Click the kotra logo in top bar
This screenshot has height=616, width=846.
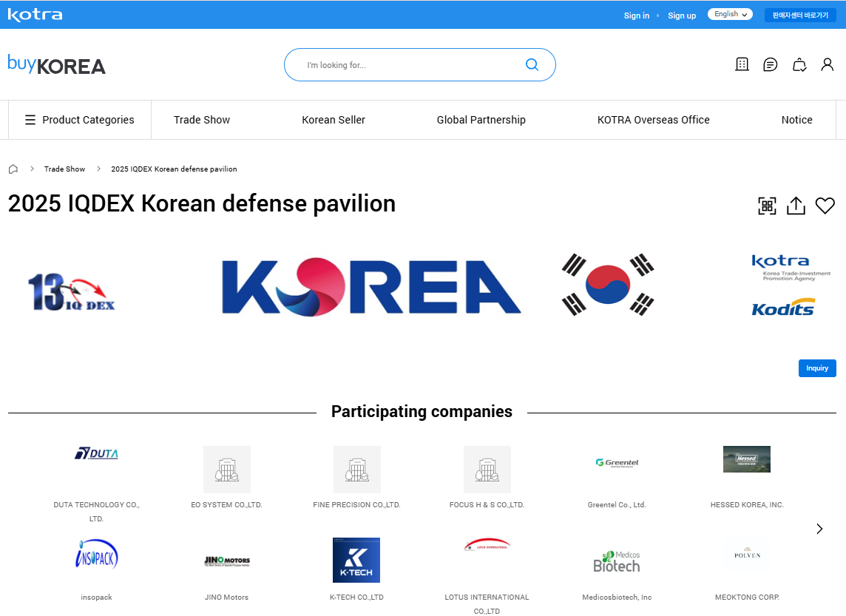click(x=35, y=15)
